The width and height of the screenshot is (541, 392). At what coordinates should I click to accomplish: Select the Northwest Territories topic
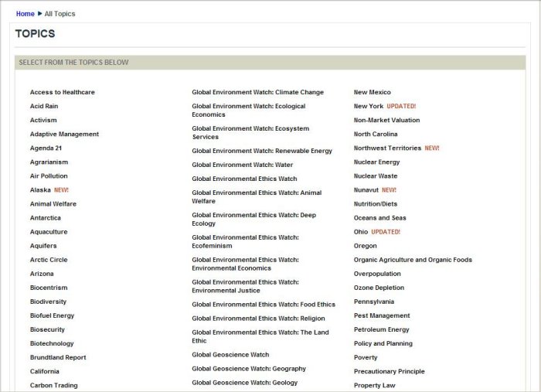pos(387,148)
